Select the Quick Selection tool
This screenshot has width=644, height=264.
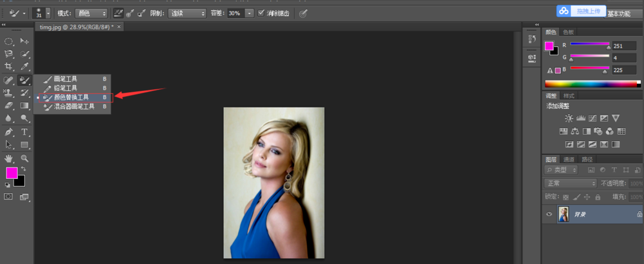click(x=24, y=54)
